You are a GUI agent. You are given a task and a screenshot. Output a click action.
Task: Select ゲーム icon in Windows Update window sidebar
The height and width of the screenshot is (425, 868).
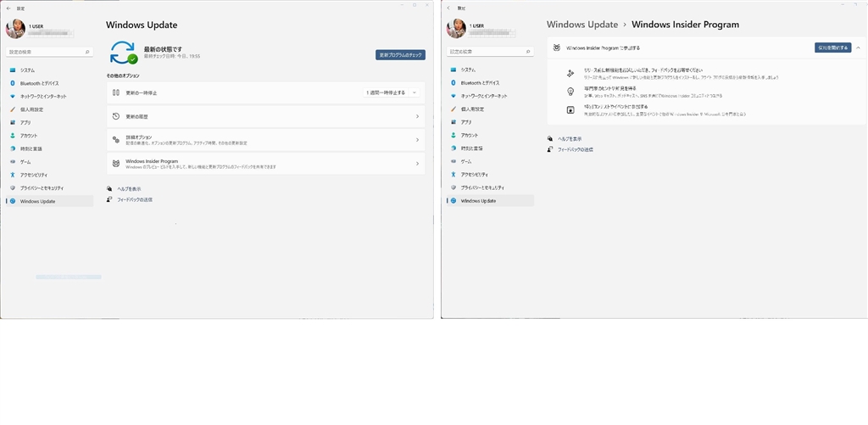coord(13,162)
